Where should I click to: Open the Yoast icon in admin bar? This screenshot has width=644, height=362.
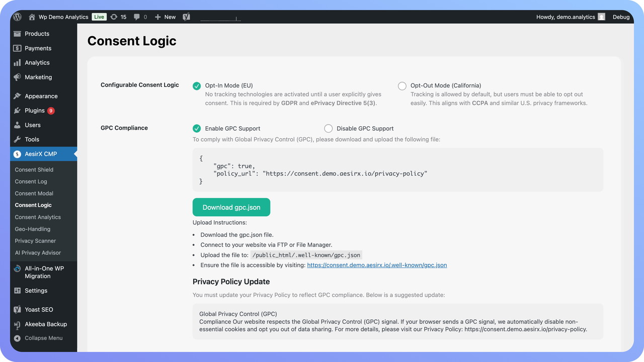click(x=186, y=17)
